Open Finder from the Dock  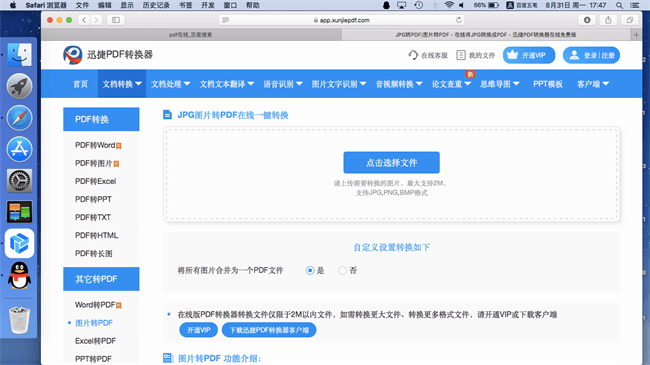pos(19,55)
